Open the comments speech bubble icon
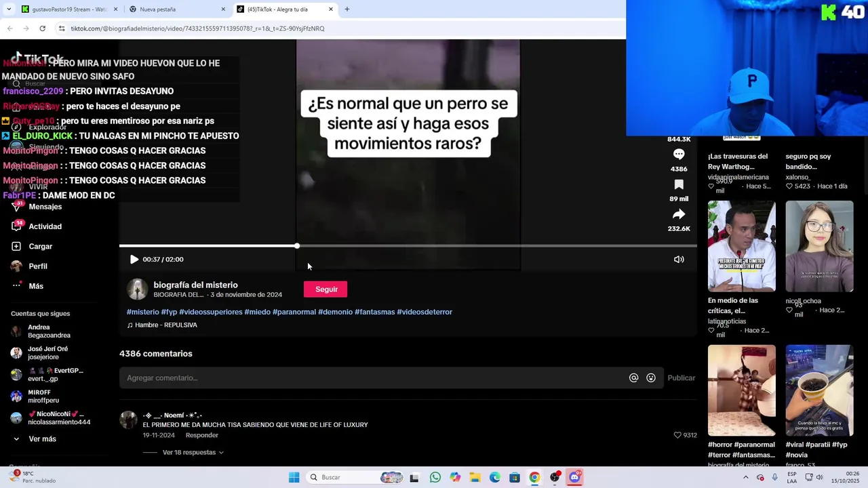The image size is (868, 488). tap(679, 155)
